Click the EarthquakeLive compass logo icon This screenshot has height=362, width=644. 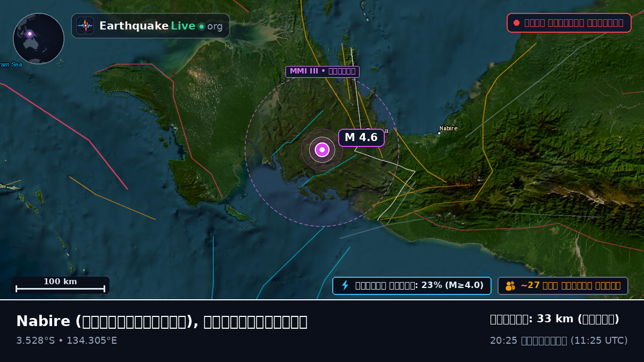click(85, 26)
